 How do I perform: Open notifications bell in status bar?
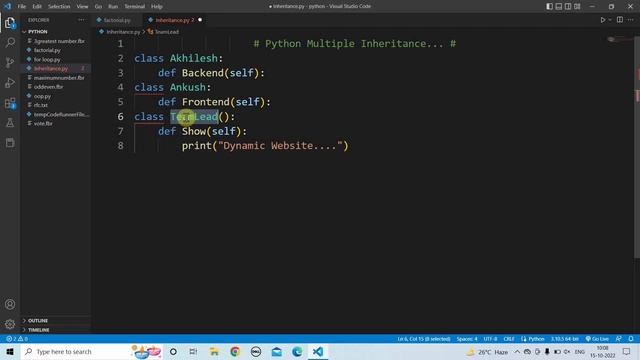click(631, 339)
